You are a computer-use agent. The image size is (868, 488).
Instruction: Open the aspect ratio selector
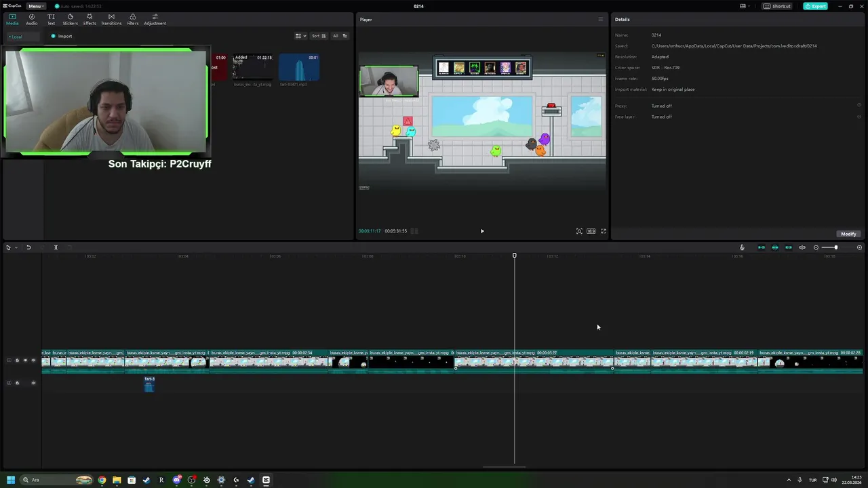pos(591,231)
